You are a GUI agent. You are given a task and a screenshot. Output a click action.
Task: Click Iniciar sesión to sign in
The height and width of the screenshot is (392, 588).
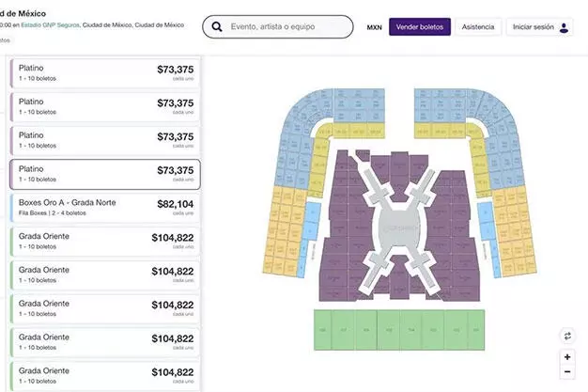534,27
